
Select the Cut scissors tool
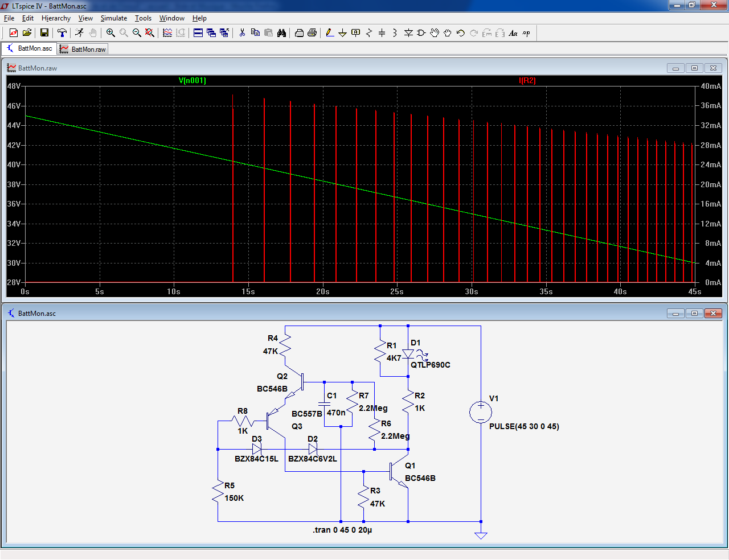coord(242,33)
